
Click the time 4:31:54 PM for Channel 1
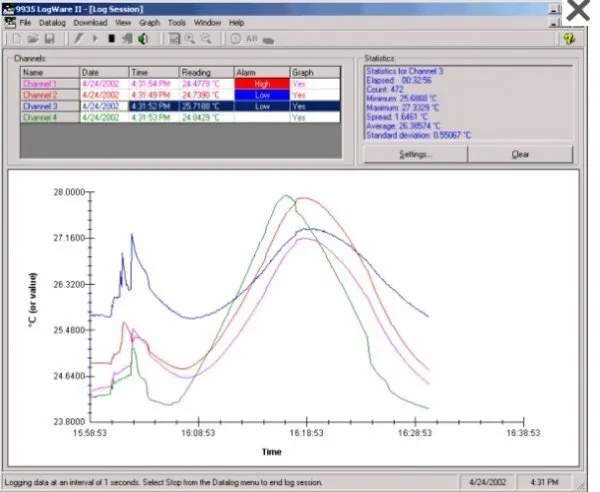click(x=154, y=84)
